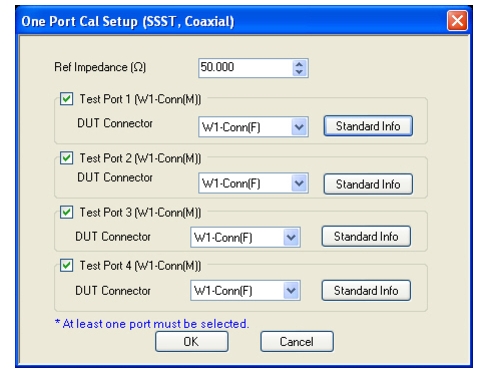Uncheck the Test Port 1 checkbox
This screenshot has height=372, width=489.
[66, 99]
